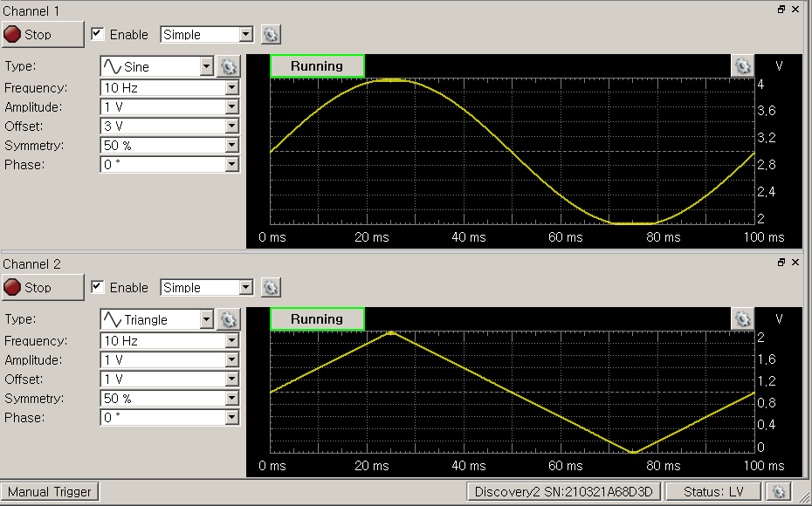Click Channel 2 plot Running status button
This screenshot has height=506, width=812.
(x=317, y=319)
